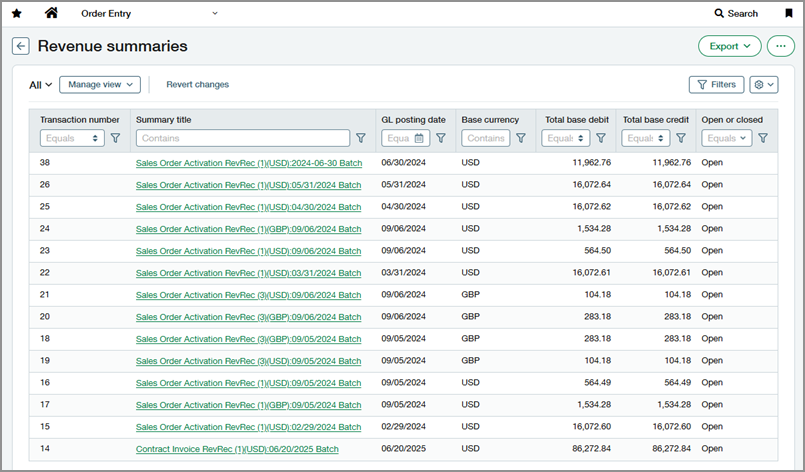Viewport: 805px width, 472px height.
Task: Go to the Home icon
Action: (51, 13)
